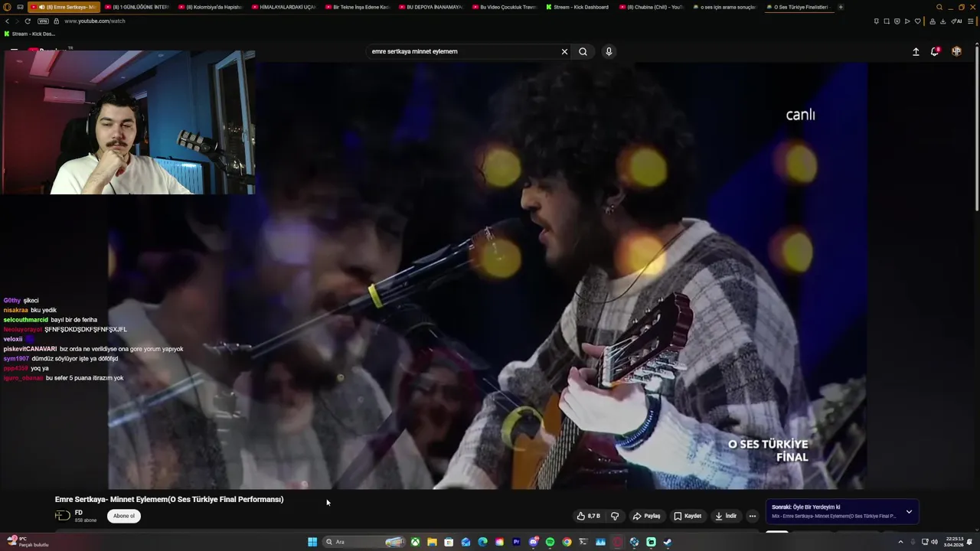Click the video player to pause
The image size is (980, 551).
click(x=487, y=275)
